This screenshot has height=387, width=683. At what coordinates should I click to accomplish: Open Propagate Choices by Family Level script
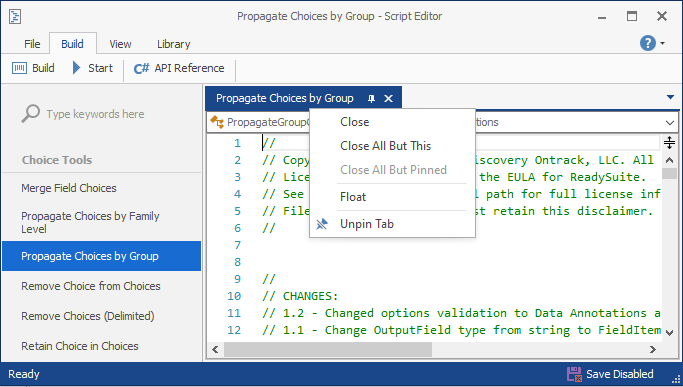[x=101, y=222]
